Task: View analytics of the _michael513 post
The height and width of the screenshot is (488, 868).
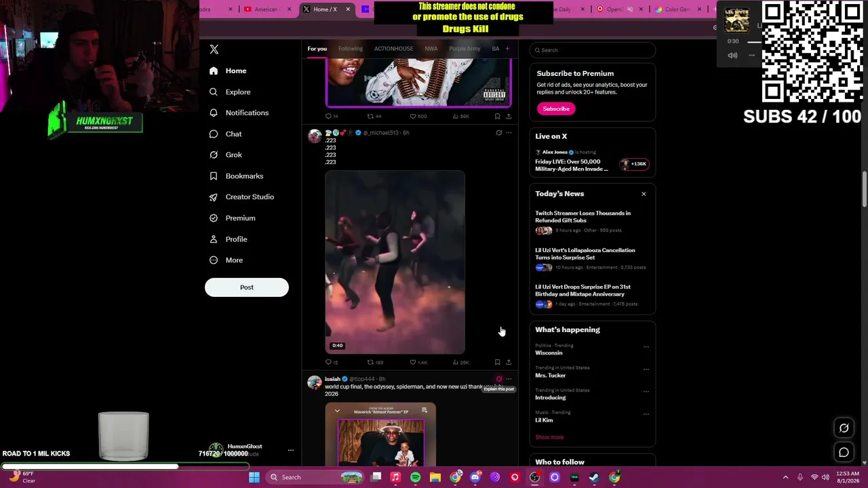Action: (x=460, y=362)
